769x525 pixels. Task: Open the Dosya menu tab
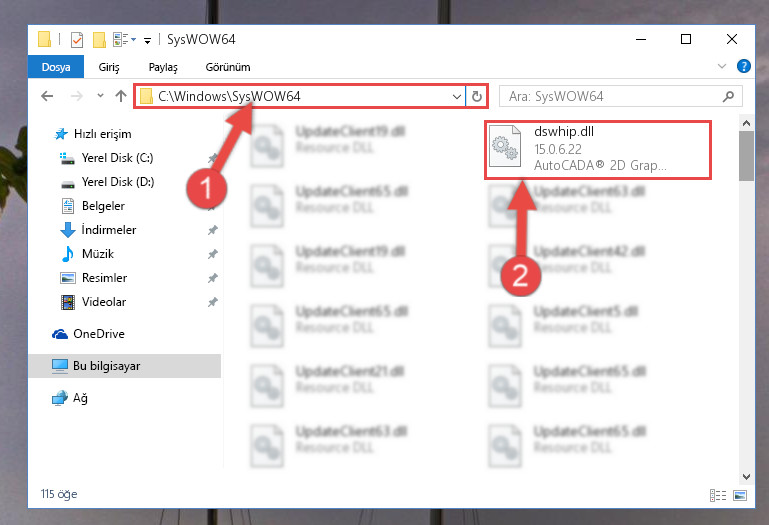coord(56,67)
